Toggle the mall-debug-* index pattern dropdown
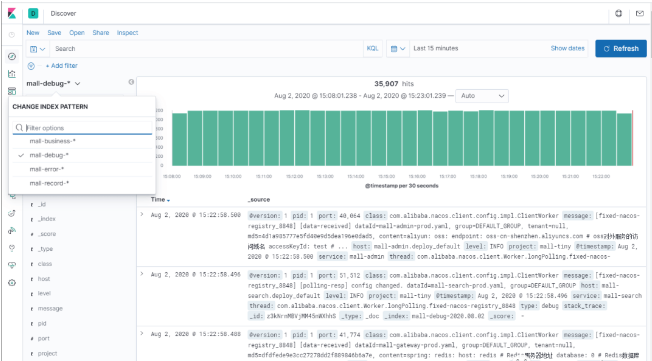Image resolution: width=652 pixels, height=361 pixels. [53, 84]
